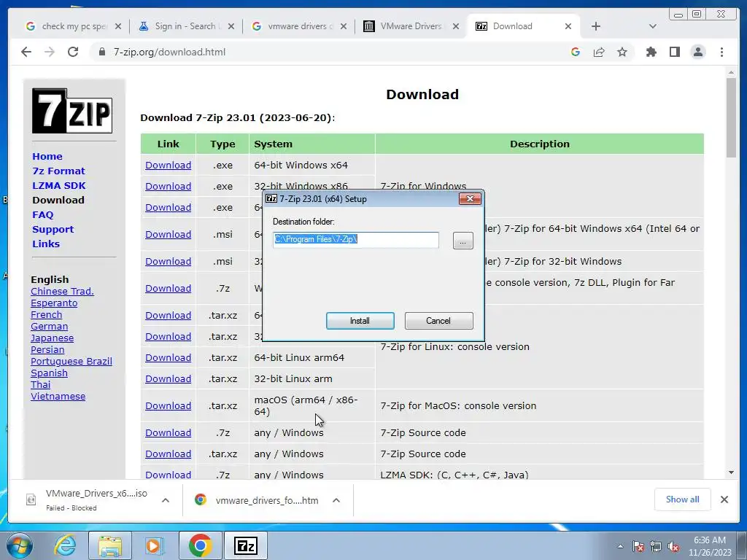The image size is (747, 560).
Task: Open LZMA SDK sidebar link
Action: pyautogui.click(x=58, y=186)
